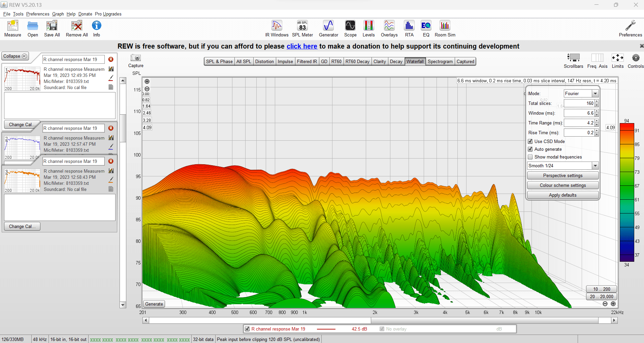
Task: Open the Scope tool
Action: 350,28
